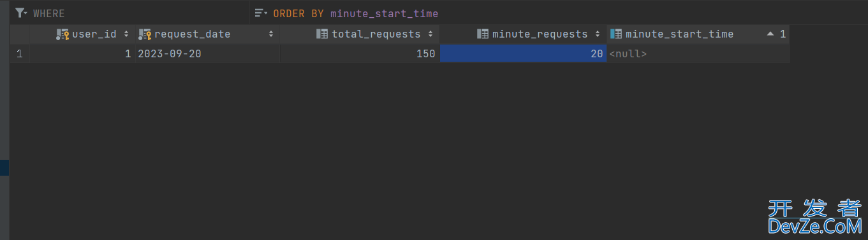Toggle sort arrows on total_requests column
This screenshot has height=240, width=868.
pyautogui.click(x=430, y=34)
